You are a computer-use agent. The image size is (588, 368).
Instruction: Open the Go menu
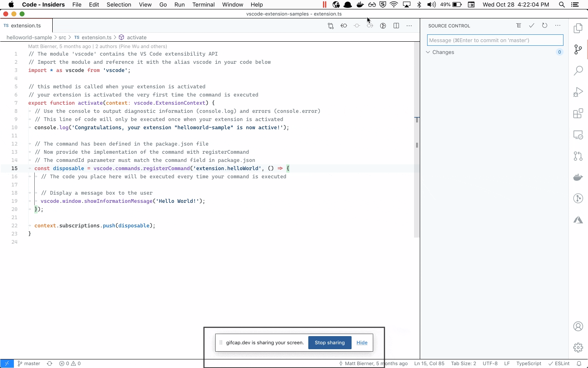(163, 4)
